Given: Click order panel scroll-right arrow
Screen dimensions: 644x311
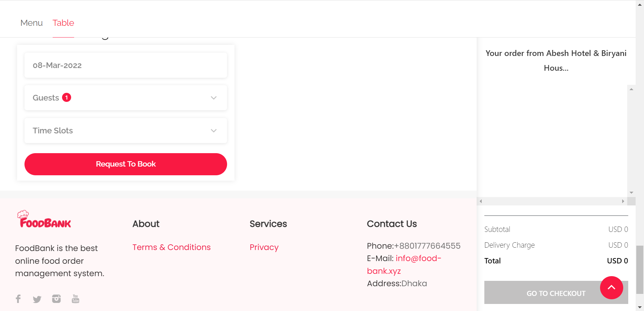Looking at the screenshot, I should coord(623,201).
